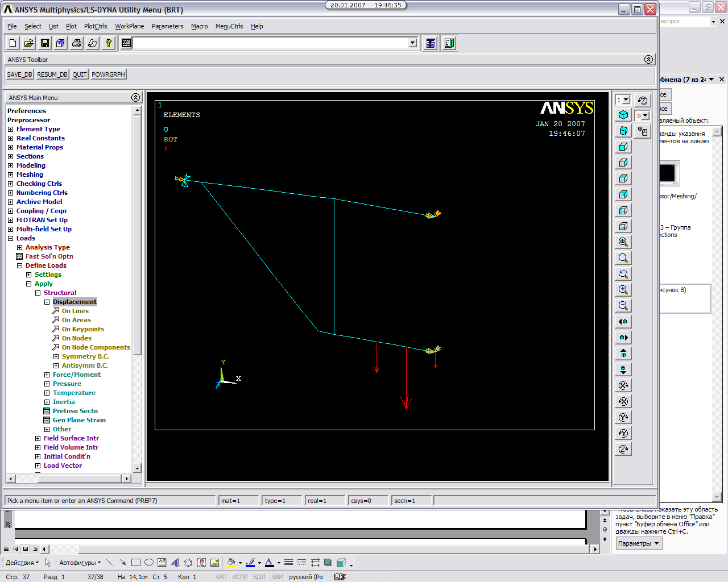Open the PlotCtrls menu

[x=96, y=26]
